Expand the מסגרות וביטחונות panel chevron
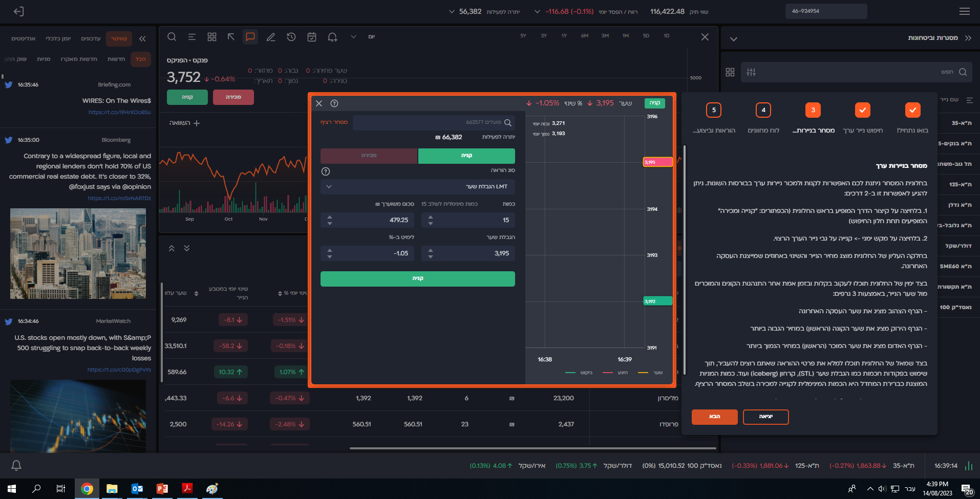Viewport: 980px width, 499px height. [x=734, y=39]
